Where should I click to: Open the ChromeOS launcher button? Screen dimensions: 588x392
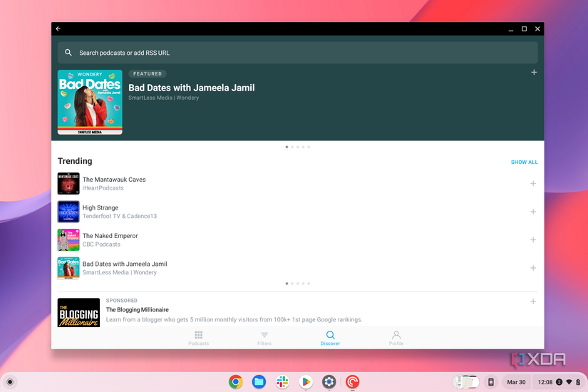[10, 382]
